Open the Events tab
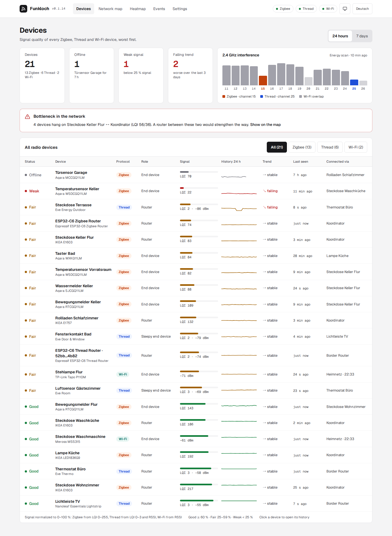 tap(159, 9)
